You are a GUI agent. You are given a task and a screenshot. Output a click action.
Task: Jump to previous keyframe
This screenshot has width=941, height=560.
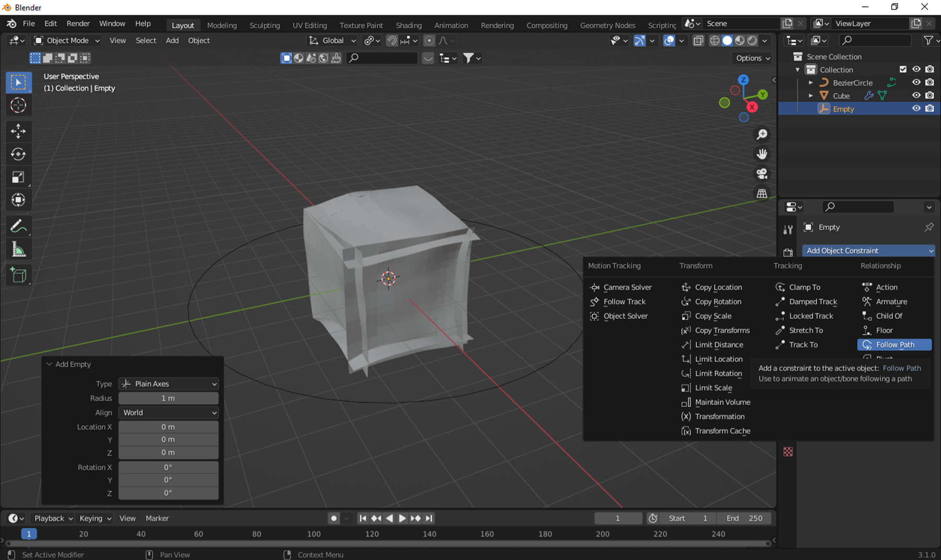click(x=376, y=518)
